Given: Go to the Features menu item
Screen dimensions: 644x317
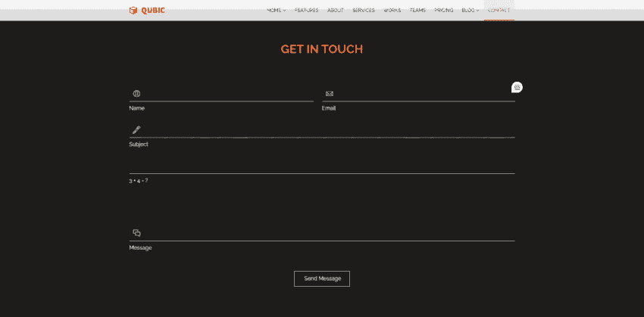Looking at the screenshot, I should point(306,11).
